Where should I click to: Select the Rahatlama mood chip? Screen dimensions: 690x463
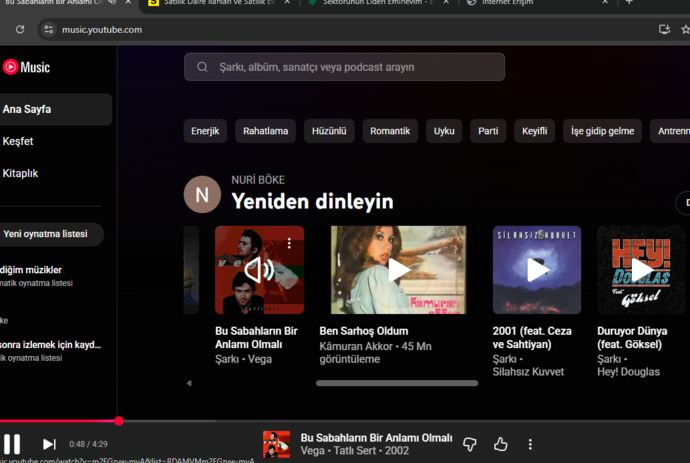(265, 131)
